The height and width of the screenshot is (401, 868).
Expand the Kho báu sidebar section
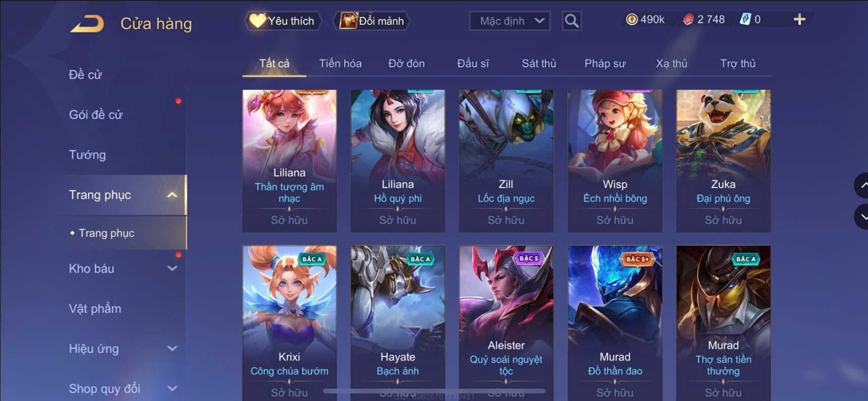[172, 269]
